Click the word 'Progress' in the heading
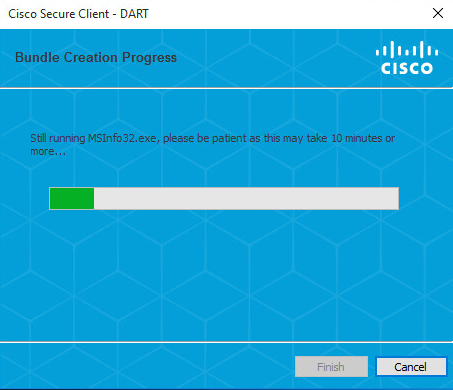The image size is (453, 390). (149, 58)
